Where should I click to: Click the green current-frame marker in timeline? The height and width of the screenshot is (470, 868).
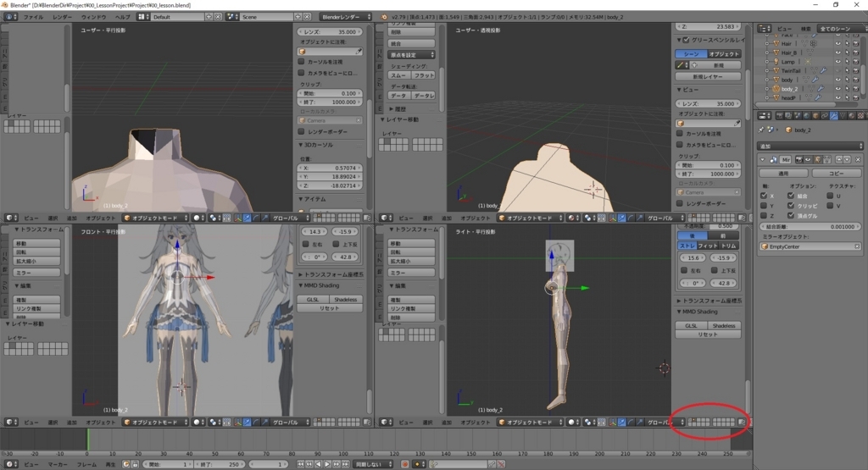click(x=87, y=439)
